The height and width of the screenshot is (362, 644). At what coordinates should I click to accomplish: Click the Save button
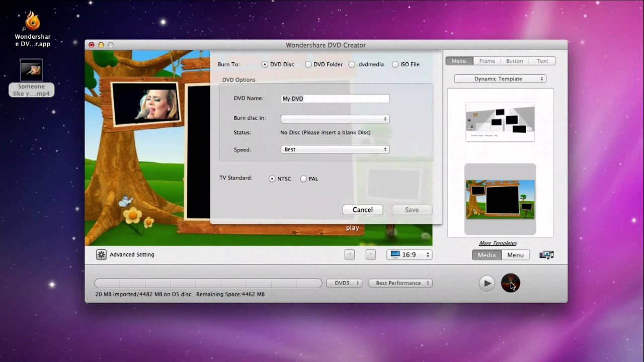[x=412, y=210]
